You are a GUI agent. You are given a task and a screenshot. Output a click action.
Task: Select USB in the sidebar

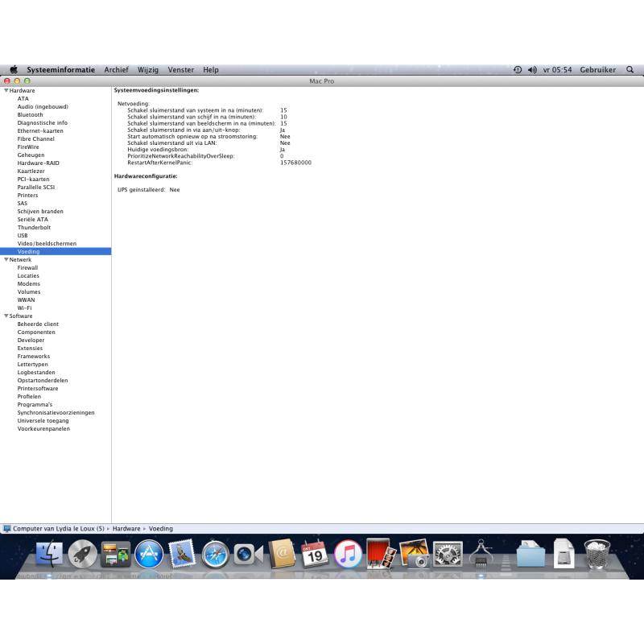[x=23, y=235]
